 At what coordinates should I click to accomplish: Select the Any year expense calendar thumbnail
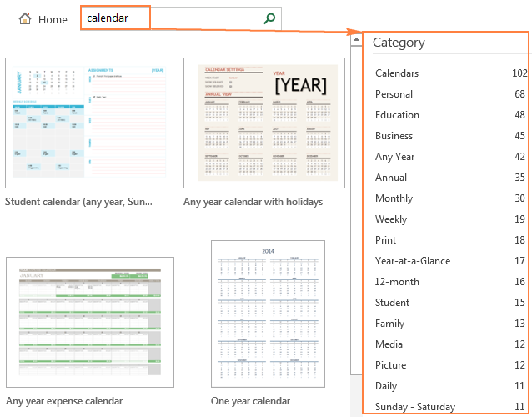[89, 321]
